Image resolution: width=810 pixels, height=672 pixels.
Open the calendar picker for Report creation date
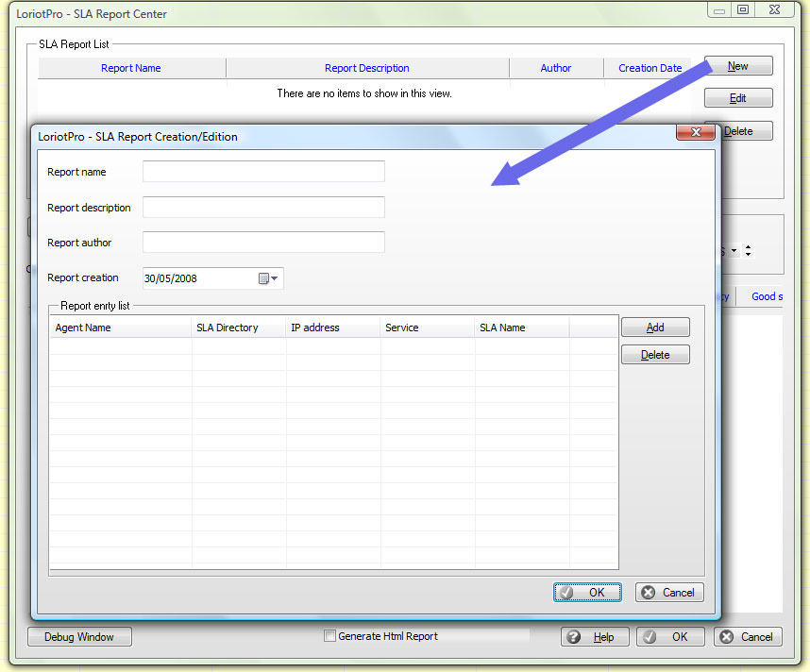(269, 278)
